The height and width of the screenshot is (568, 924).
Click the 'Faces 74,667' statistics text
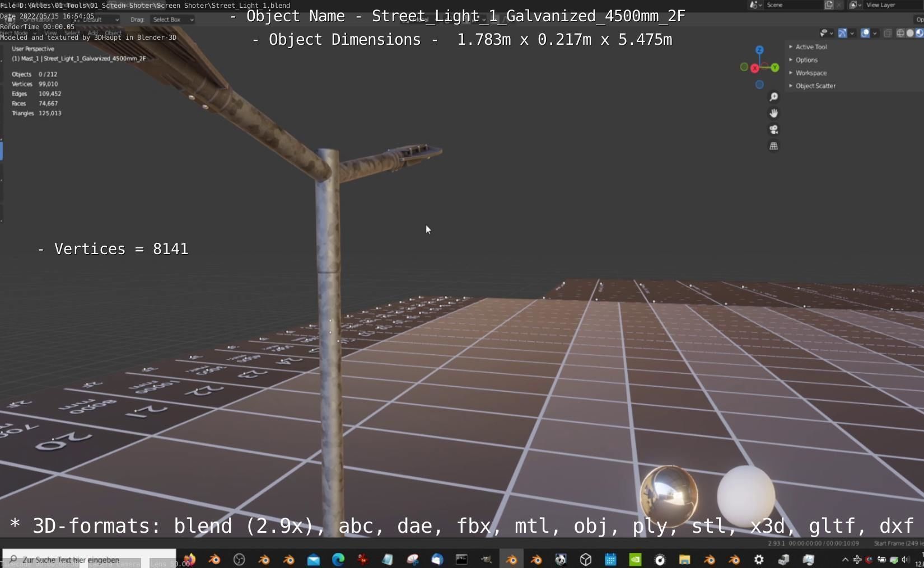(x=35, y=104)
